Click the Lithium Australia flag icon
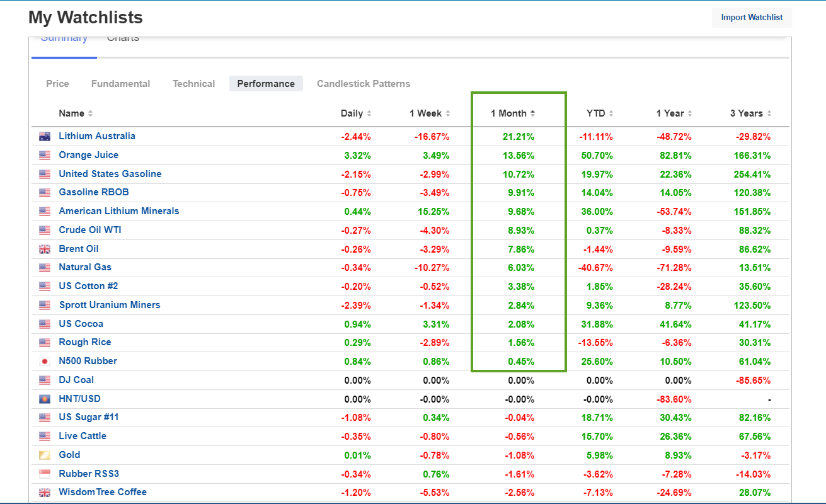This screenshot has height=504, width=826. pyautogui.click(x=45, y=136)
